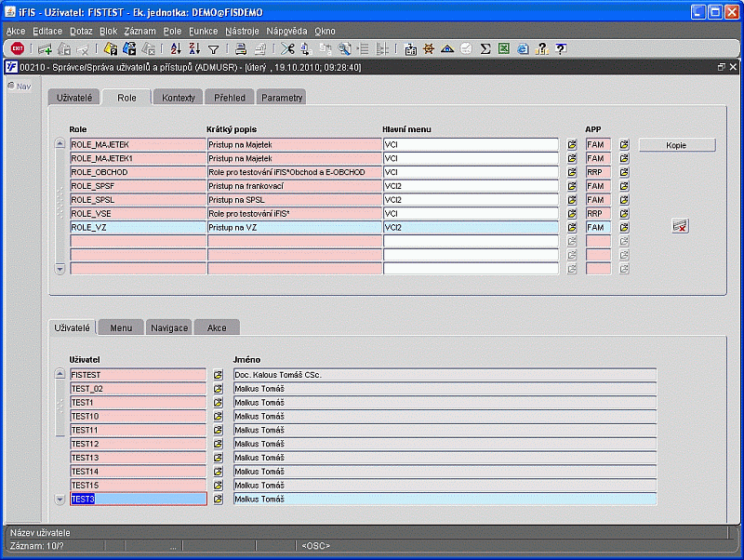Click the copy field 'a' icon
744x560 pixels.
pyautogui.click(x=306, y=48)
